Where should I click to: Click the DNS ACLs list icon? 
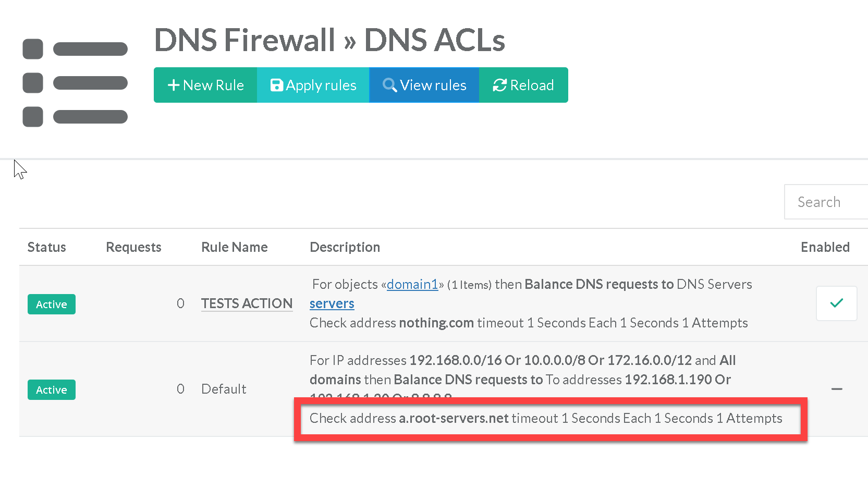[75, 83]
